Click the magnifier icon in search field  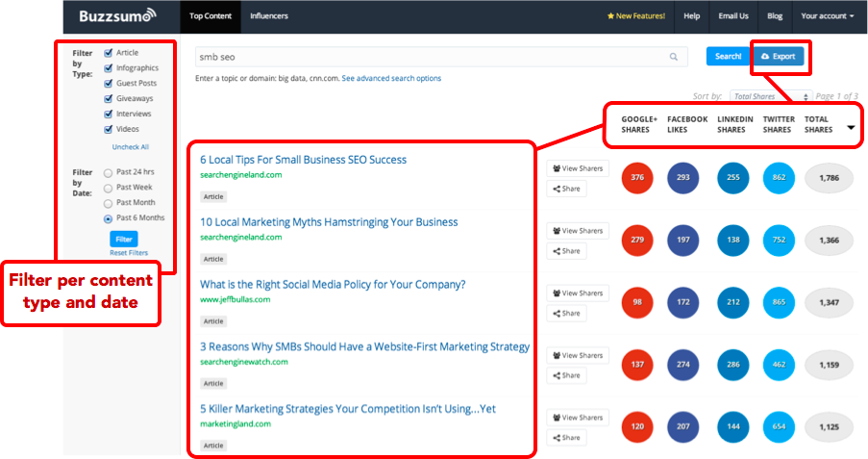pyautogui.click(x=674, y=57)
